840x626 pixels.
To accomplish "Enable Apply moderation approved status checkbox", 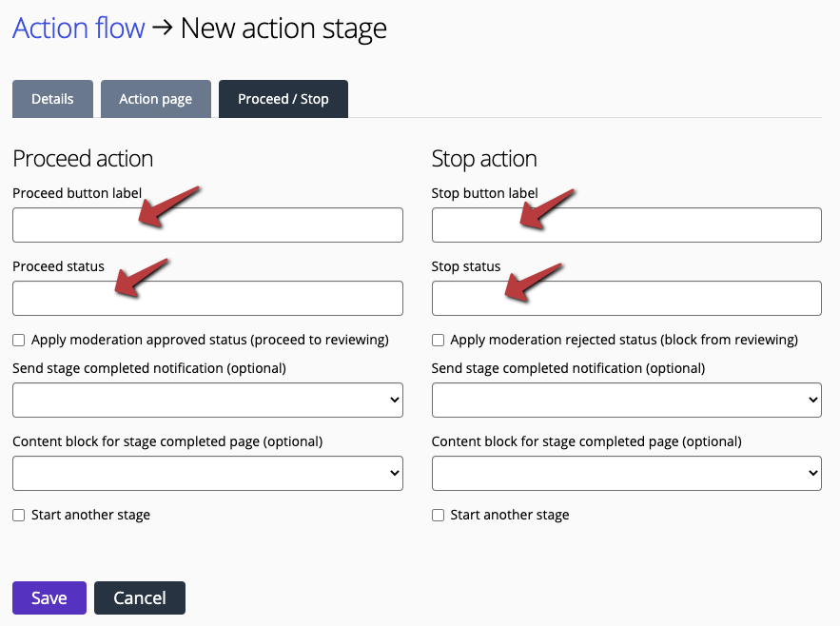I will pyautogui.click(x=19, y=341).
